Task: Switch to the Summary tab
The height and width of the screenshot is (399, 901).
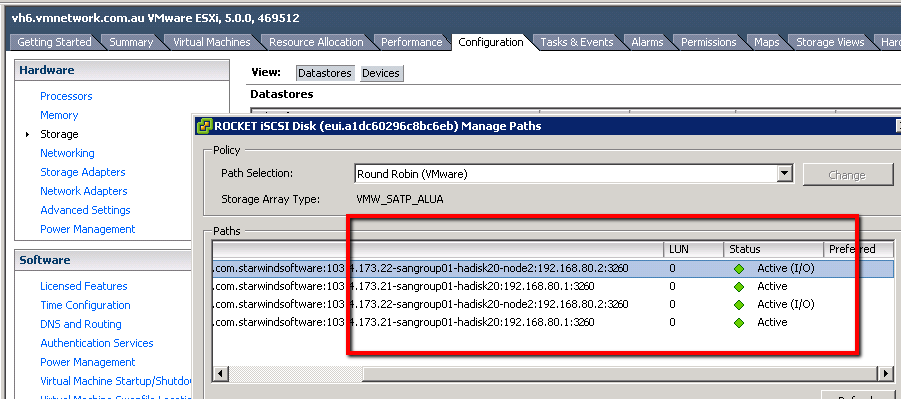Action: [131, 42]
